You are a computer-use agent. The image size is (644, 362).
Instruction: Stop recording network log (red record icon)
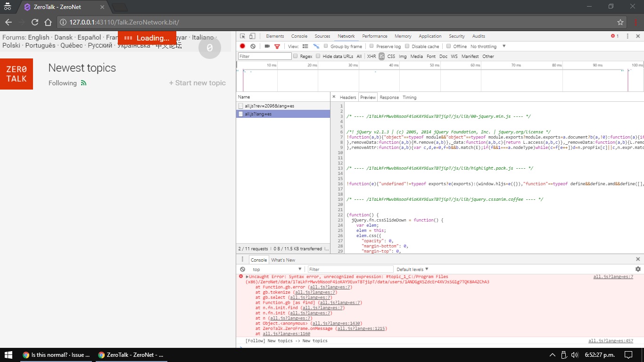coord(242,46)
